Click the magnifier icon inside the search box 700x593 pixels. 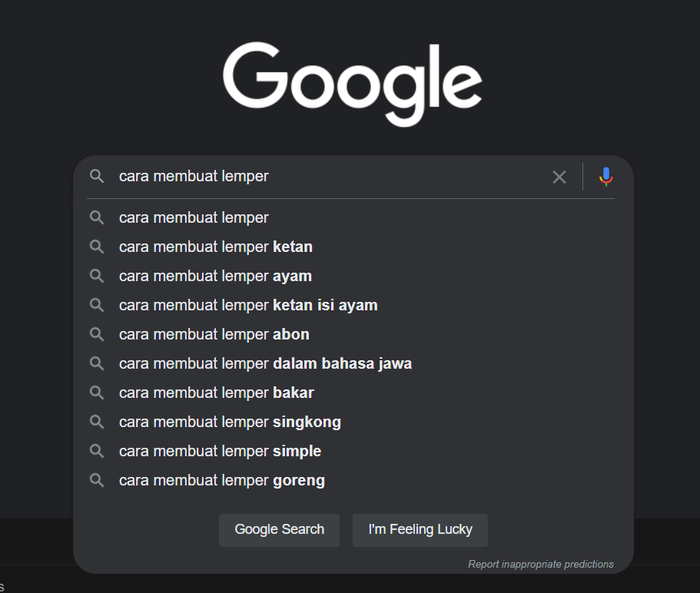97,176
